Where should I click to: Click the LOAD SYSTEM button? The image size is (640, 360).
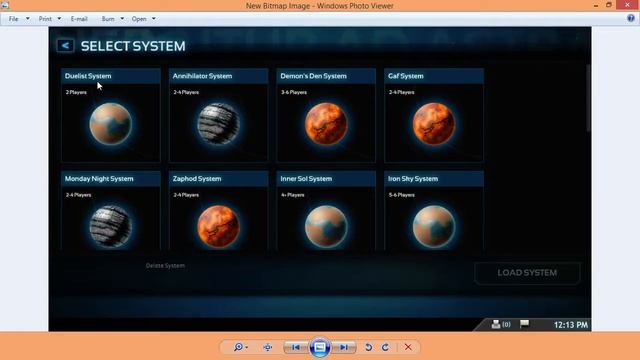click(x=527, y=273)
